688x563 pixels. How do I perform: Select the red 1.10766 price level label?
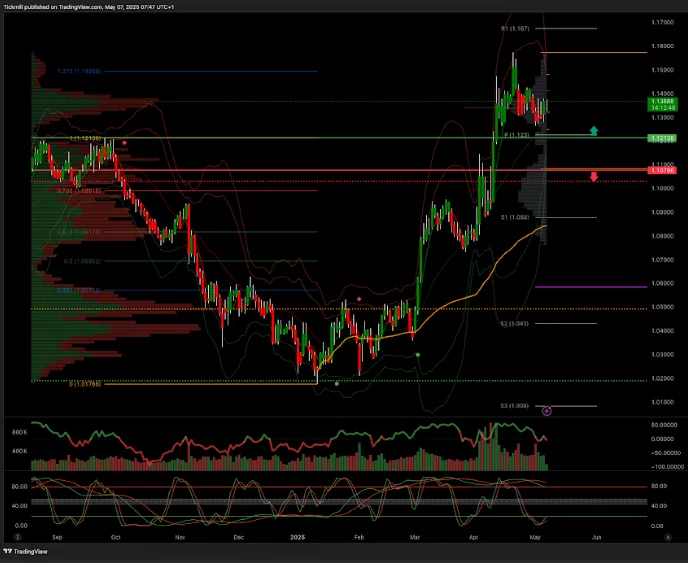(661, 171)
